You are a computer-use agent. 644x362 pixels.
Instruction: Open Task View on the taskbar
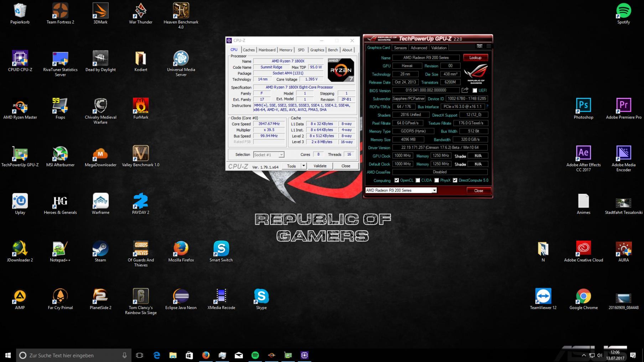[x=140, y=355]
